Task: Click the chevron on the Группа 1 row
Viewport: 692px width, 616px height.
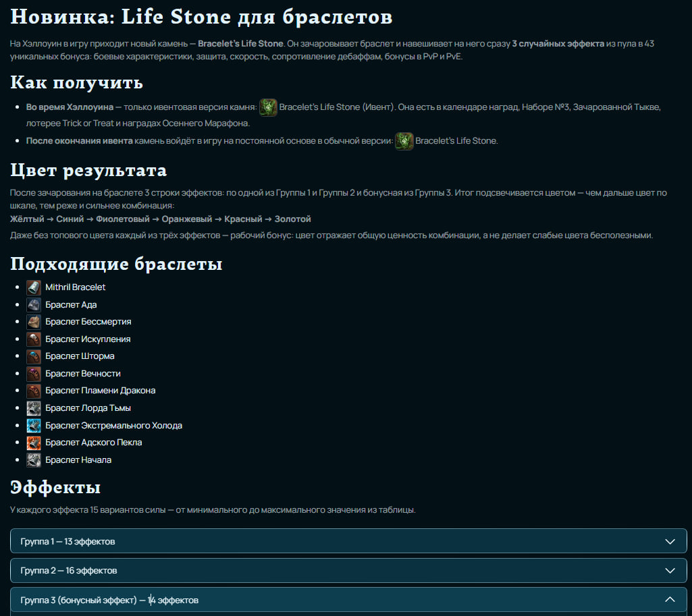Action: point(670,542)
